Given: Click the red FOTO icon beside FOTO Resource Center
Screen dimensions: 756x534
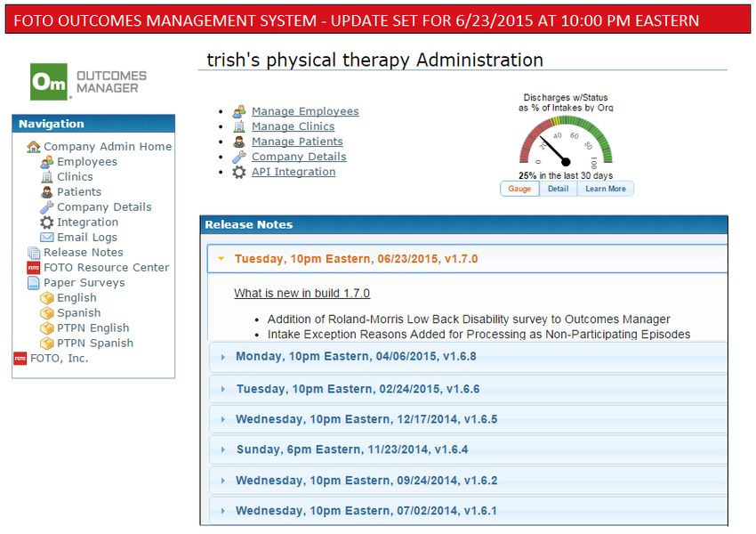Looking at the screenshot, I should click(33, 268).
